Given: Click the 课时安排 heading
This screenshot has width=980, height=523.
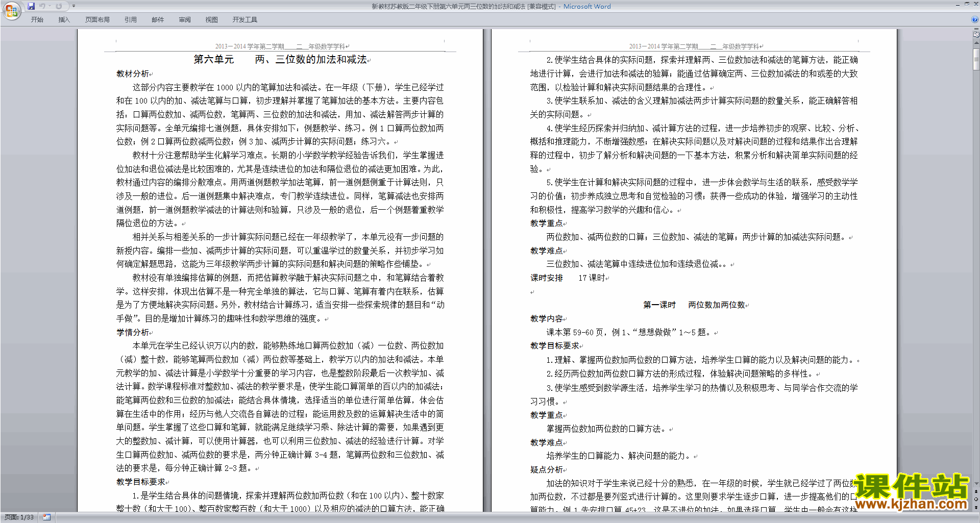Looking at the screenshot, I should click(x=547, y=278).
